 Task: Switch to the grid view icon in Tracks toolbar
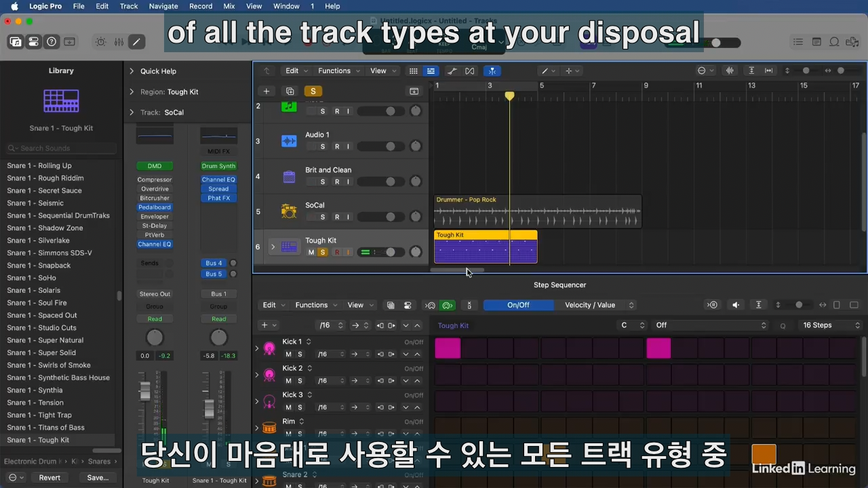pyautogui.click(x=413, y=71)
